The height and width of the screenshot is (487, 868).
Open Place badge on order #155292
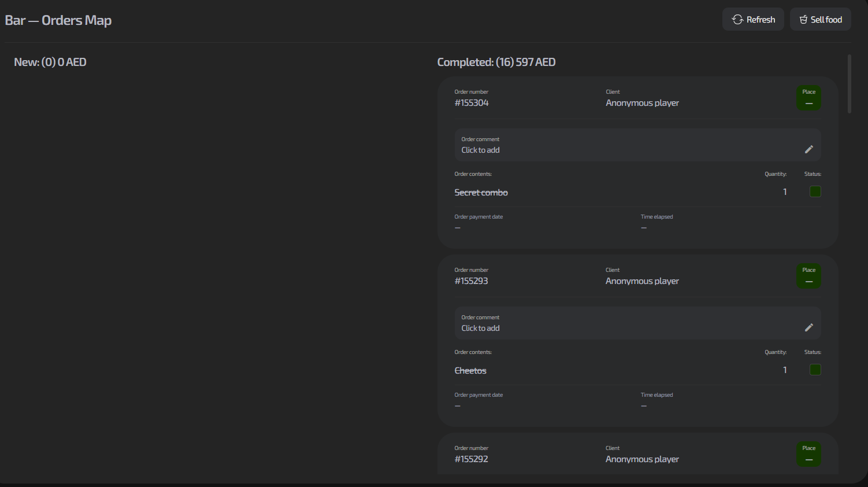808,455
